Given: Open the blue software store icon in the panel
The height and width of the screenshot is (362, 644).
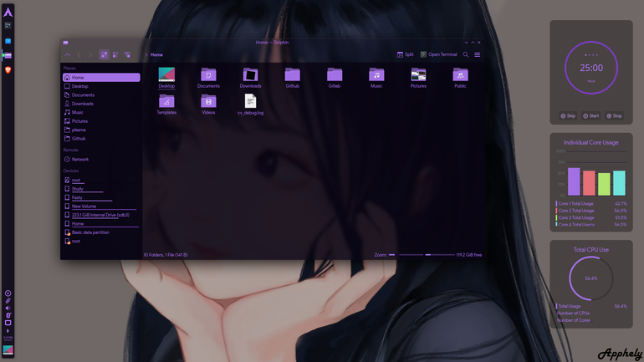Looking at the screenshot, I should point(8,41).
